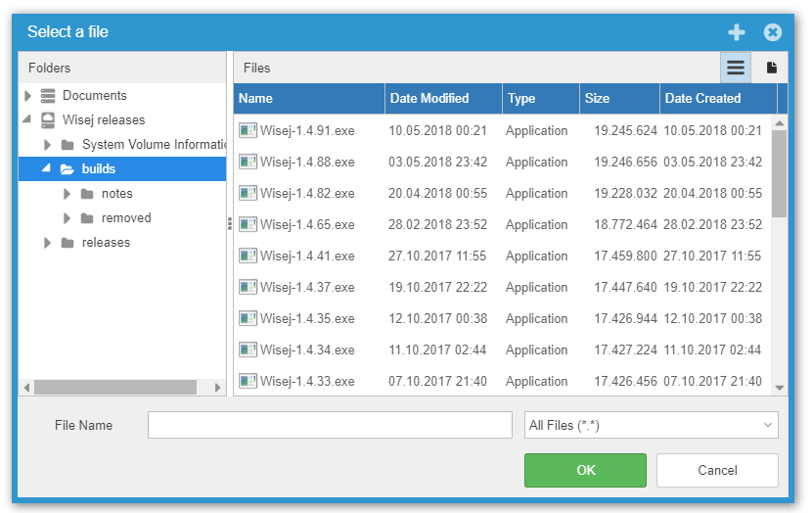Screen dimensions: 812x513
Task: Select file Wisej-1.4.65.exe
Action: tap(307, 224)
